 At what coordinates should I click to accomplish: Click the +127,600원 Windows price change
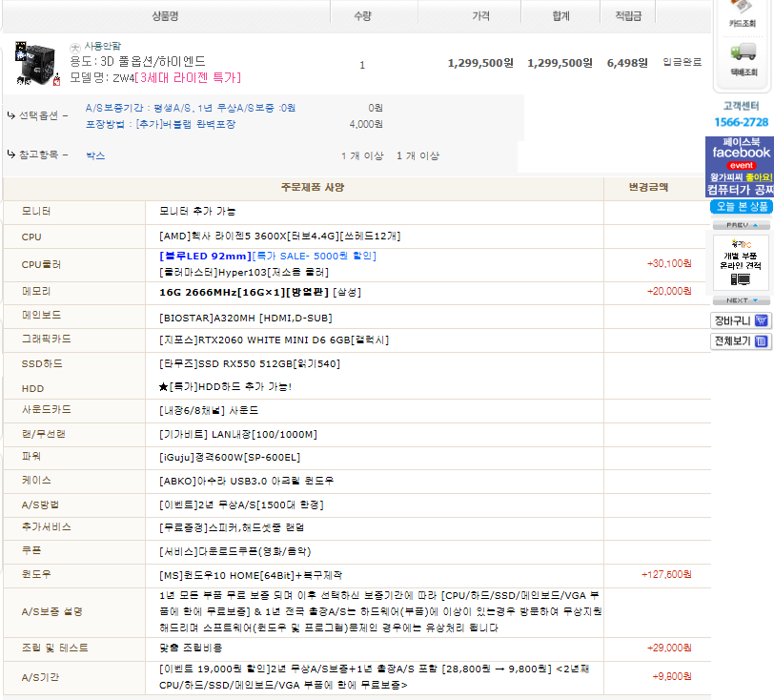tap(666, 574)
